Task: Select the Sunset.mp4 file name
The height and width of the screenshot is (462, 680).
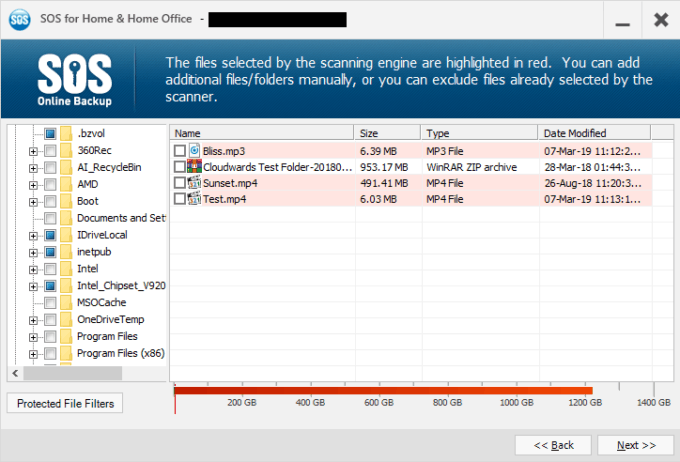Action: pyautogui.click(x=230, y=183)
